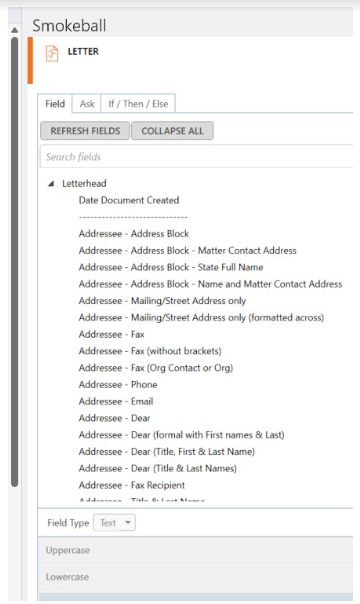Focus the Search fields input box
The width and height of the screenshot is (360, 604).
pyautogui.click(x=196, y=157)
